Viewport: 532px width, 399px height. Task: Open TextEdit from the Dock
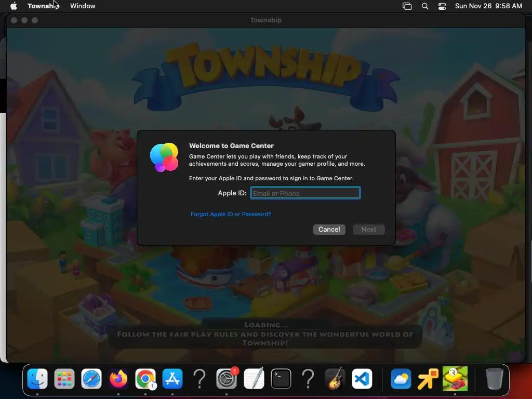254,378
